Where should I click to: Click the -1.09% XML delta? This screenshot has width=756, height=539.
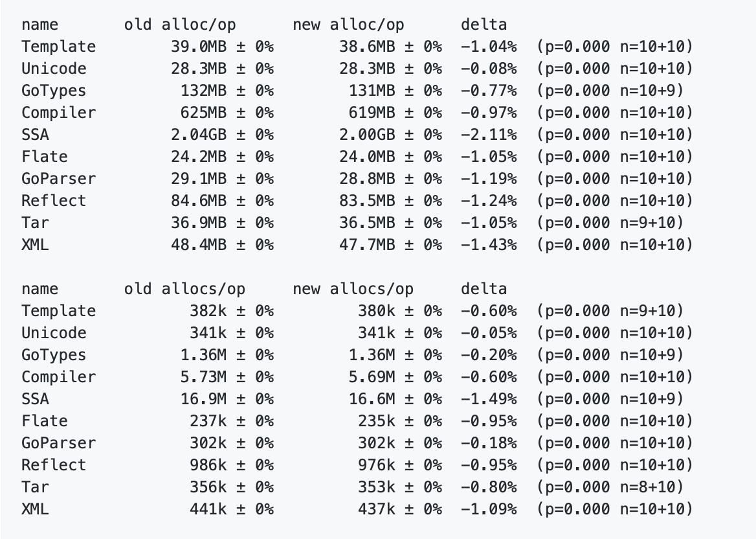pyautogui.click(x=489, y=509)
